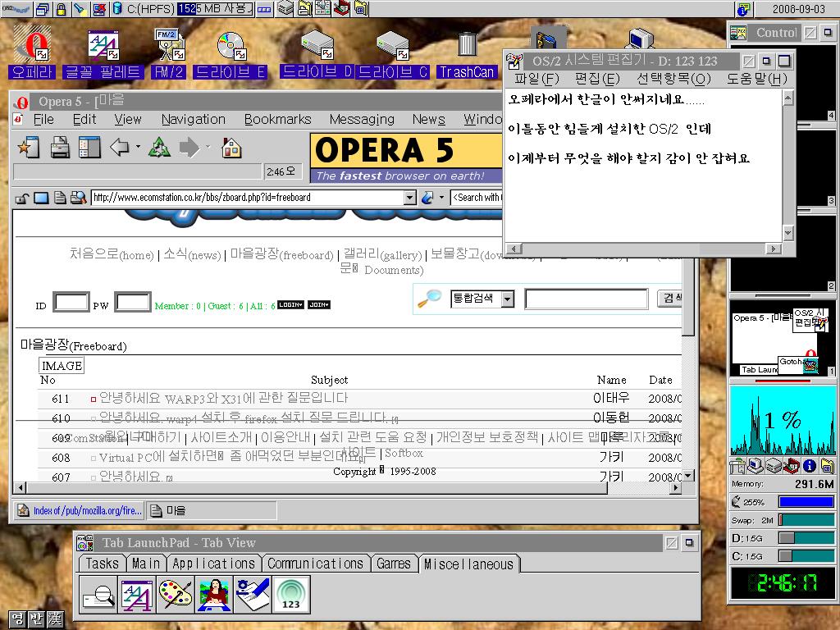Toggle image loading blue rectangle icon

click(41, 198)
